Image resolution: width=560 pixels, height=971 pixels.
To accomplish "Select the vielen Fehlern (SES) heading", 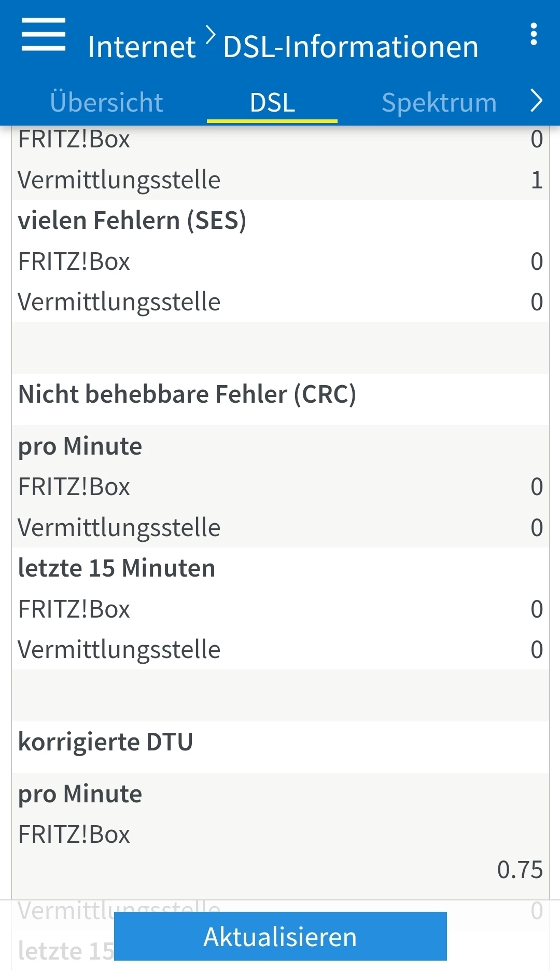I will pos(132,220).
